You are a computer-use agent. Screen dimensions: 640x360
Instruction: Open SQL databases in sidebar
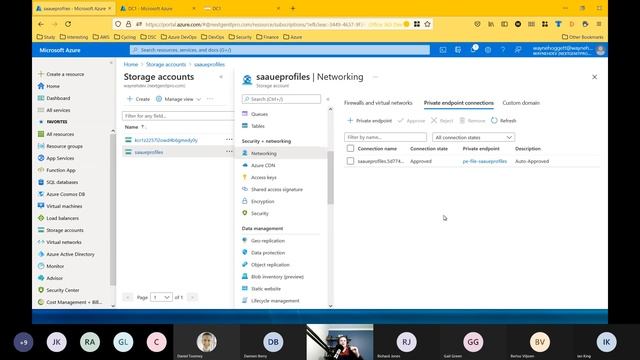pyautogui.click(x=58, y=182)
